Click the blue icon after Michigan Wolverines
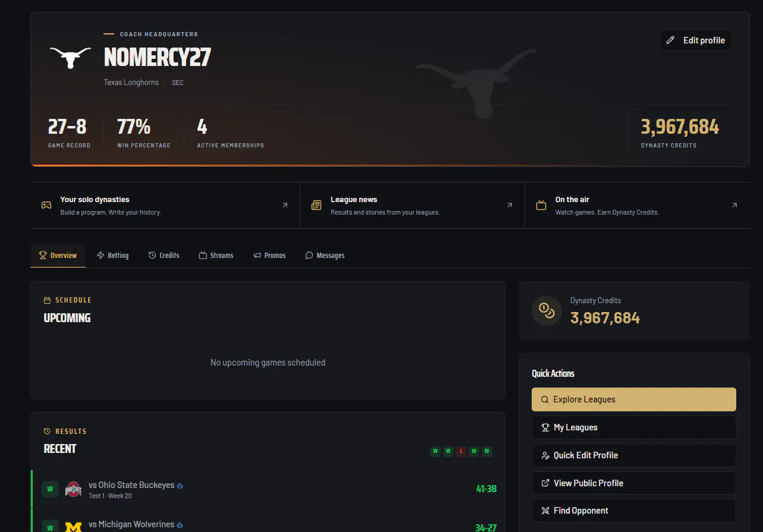The image size is (763, 532). coord(180,525)
